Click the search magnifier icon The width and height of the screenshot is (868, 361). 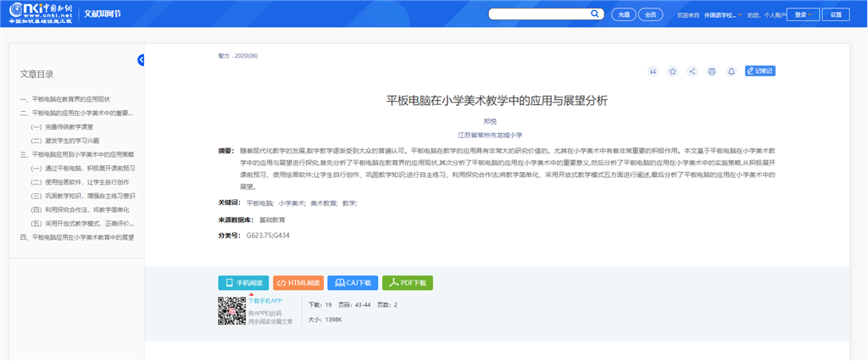(595, 14)
